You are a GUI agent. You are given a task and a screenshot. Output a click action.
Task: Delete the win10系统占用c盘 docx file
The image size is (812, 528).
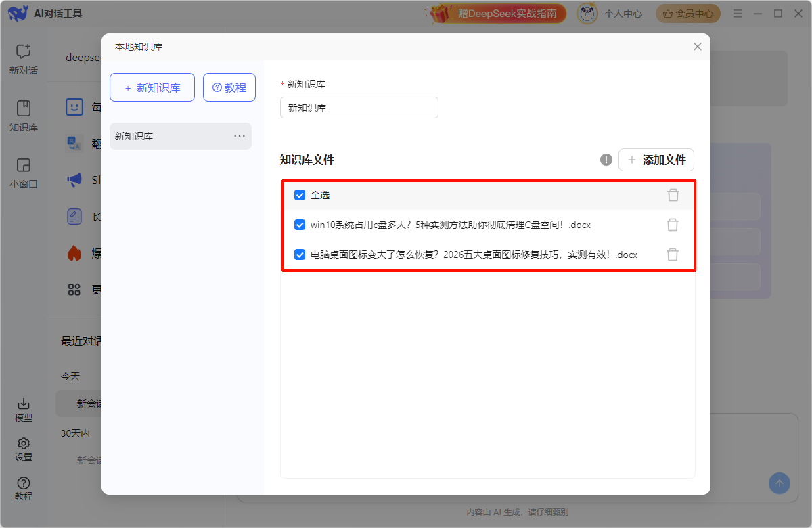[673, 225]
